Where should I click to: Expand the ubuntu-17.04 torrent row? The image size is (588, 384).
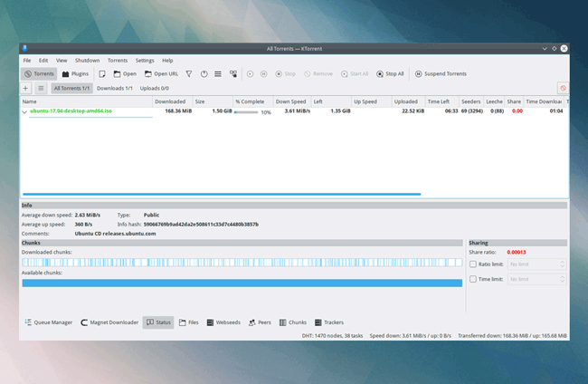pyautogui.click(x=24, y=111)
